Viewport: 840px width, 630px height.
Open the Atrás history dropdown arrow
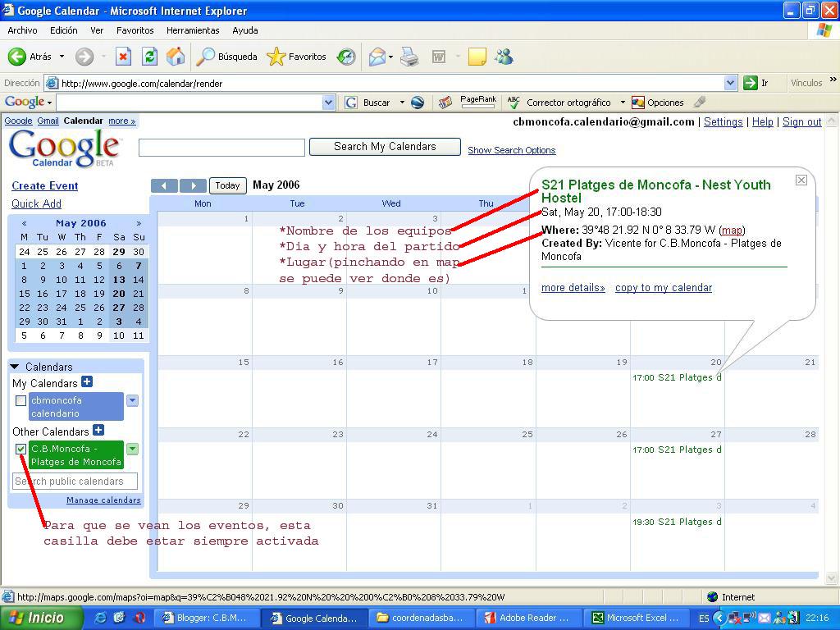(62, 57)
